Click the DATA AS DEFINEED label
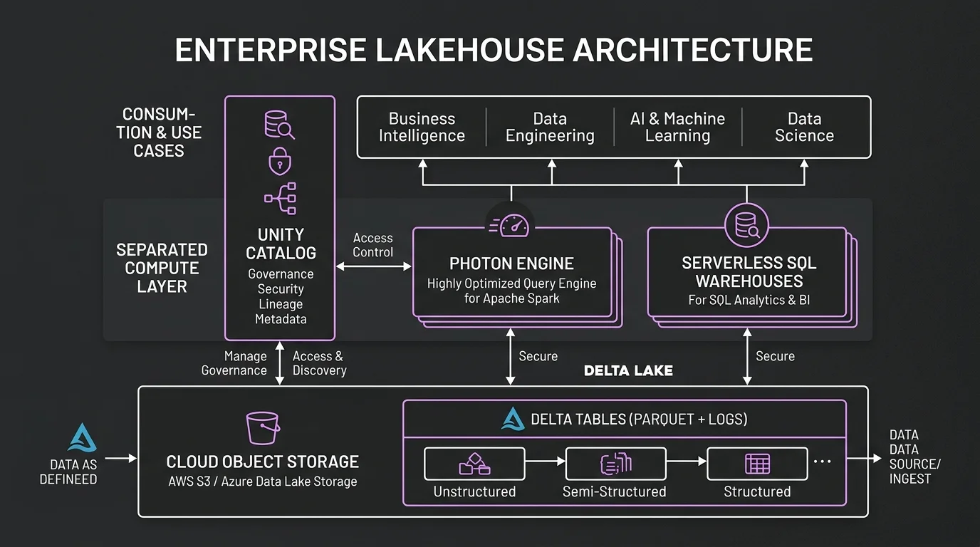Screen dimensions: 980x547 click(68, 472)
